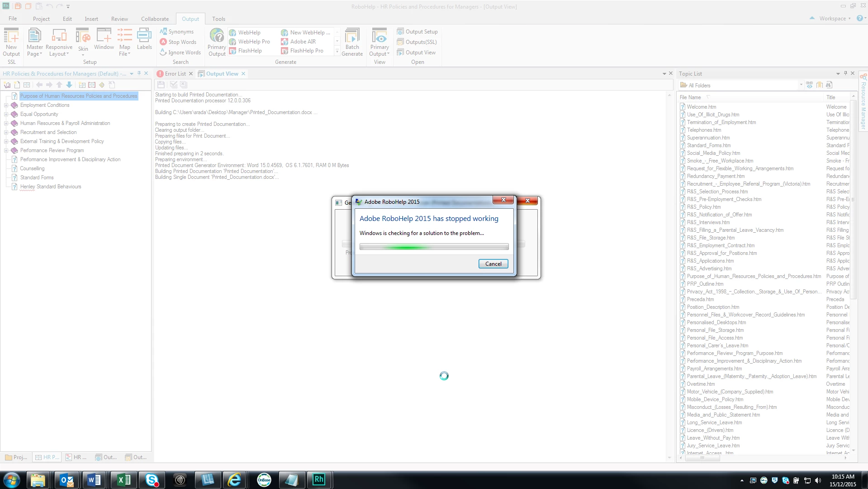This screenshot has height=489, width=868.
Task: Open Primary Output view dropdown
Action: (x=379, y=42)
